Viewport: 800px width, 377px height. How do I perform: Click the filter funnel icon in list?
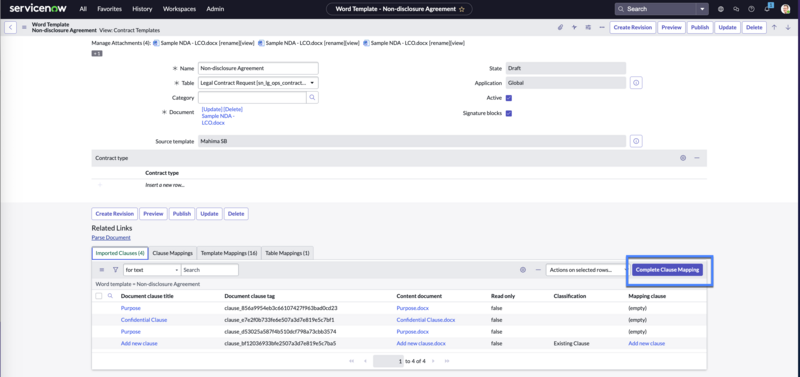115,270
